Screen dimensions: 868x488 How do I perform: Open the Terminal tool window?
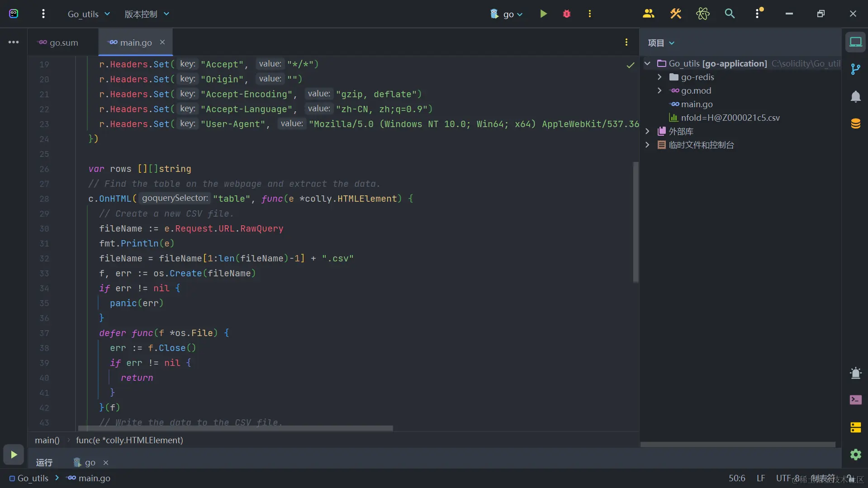(x=855, y=400)
